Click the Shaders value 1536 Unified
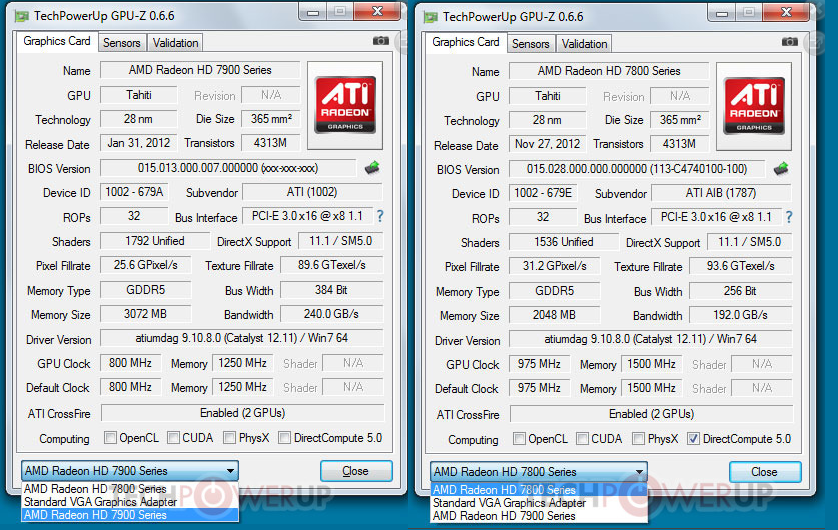The height and width of the screenshot is (530, 838). (564, 242)
